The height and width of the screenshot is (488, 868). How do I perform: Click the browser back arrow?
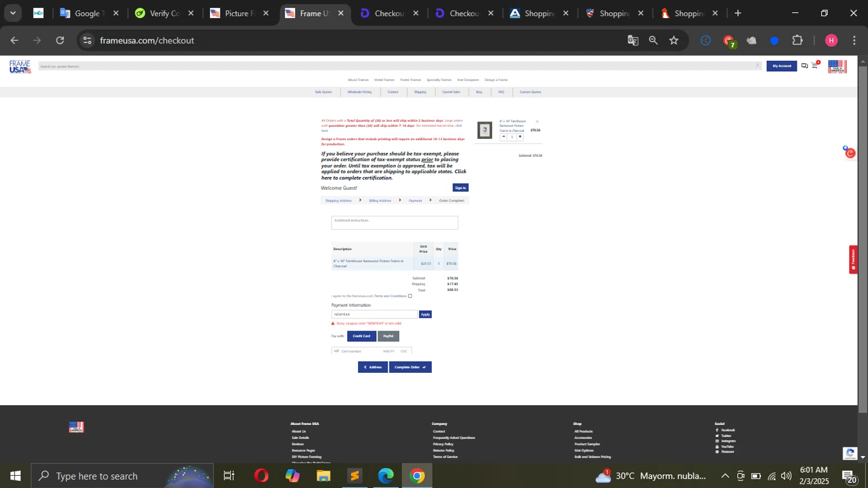(14, 41)
